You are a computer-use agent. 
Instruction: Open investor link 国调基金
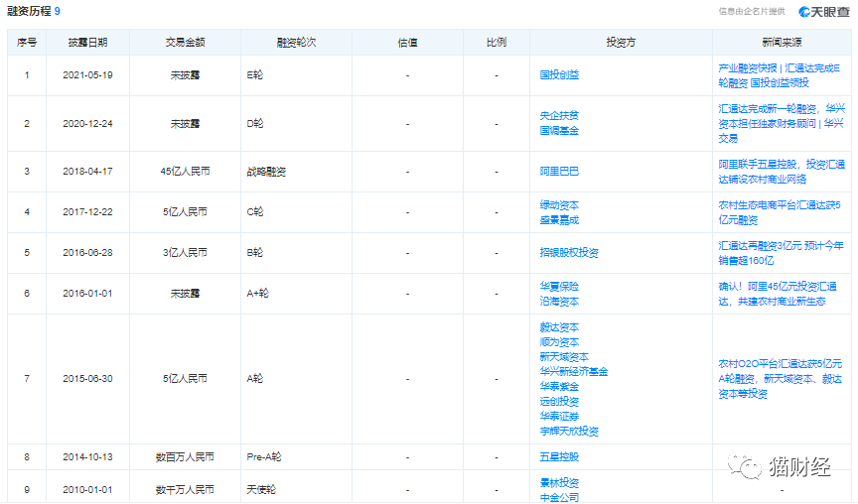559,130
